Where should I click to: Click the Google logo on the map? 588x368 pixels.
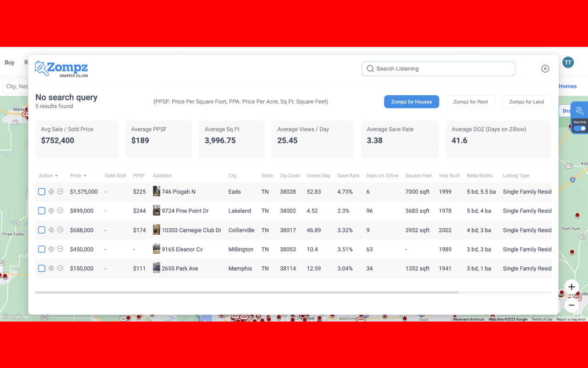[12, 316]
